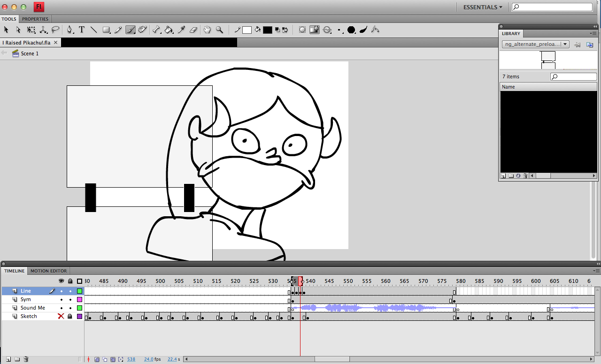Select the 3D Rotation tool
This screenshot has width=601, height=364.
[43, 30]
